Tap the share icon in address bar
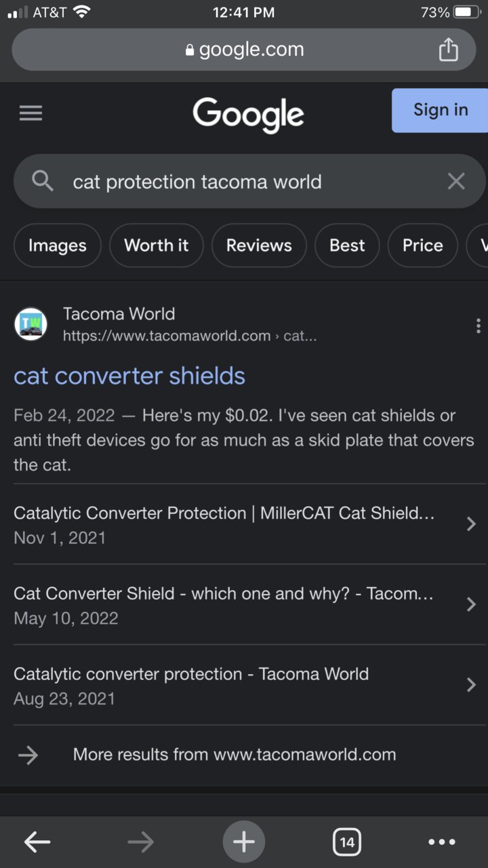 click(x=448, y=50)
